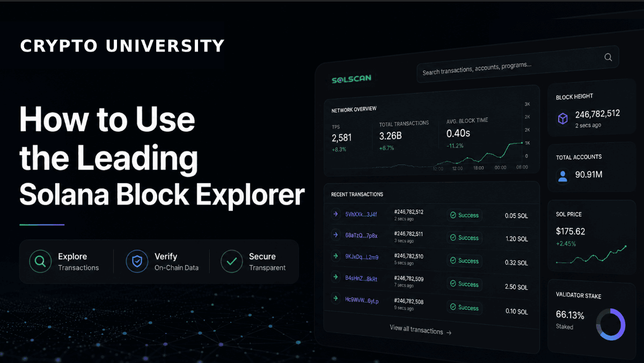Click the Network Overview heading
This screenshot has height=363, width=644.
[354, 110]
